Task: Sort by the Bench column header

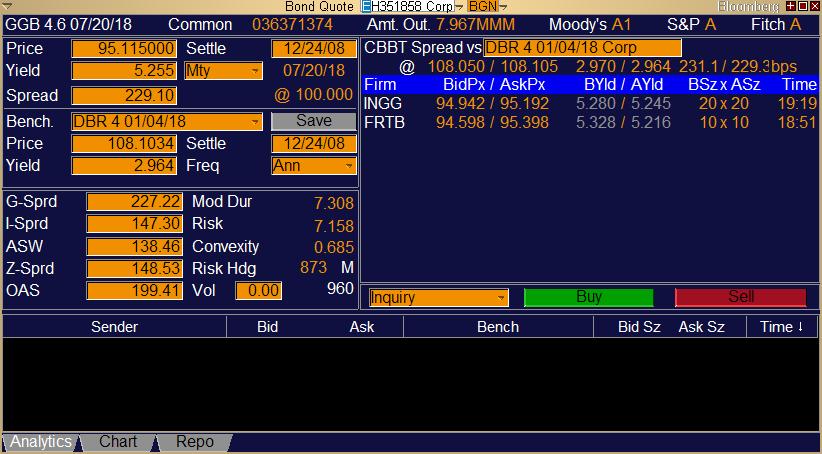Action: [x=498, y=327]
